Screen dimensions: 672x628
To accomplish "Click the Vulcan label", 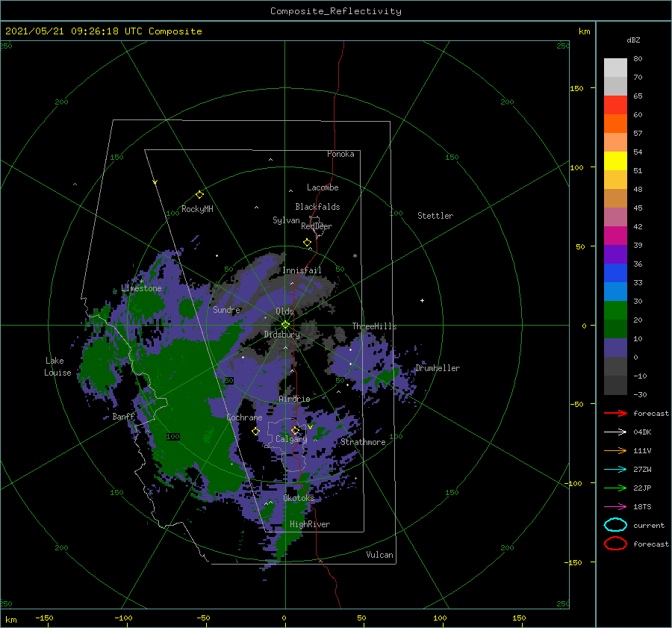I will (379, 555).
